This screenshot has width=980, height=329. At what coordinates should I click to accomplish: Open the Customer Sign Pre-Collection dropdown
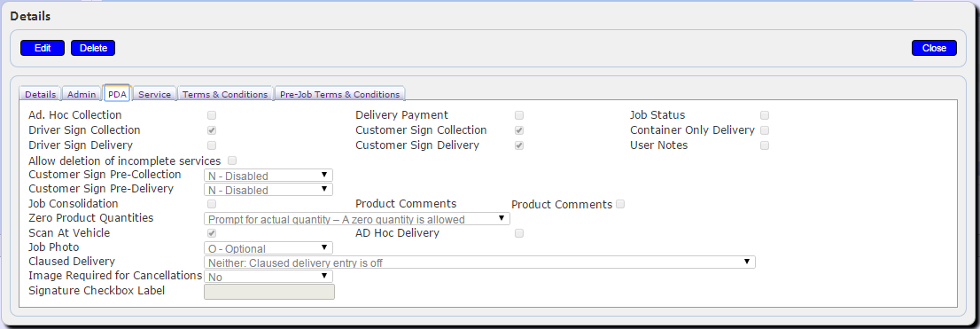[268, 175]
